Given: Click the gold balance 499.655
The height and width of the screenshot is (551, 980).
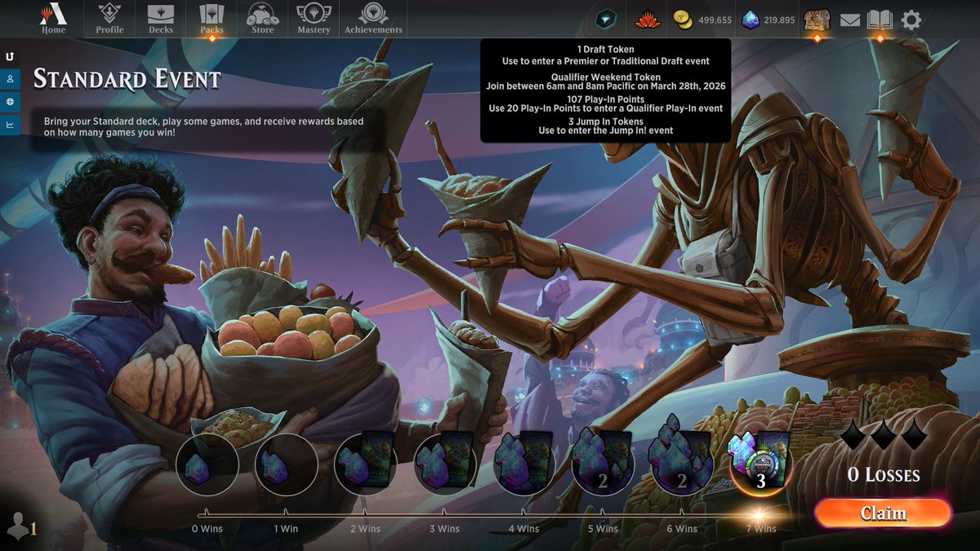Looking at the screenshot, I should click(715, 20).
